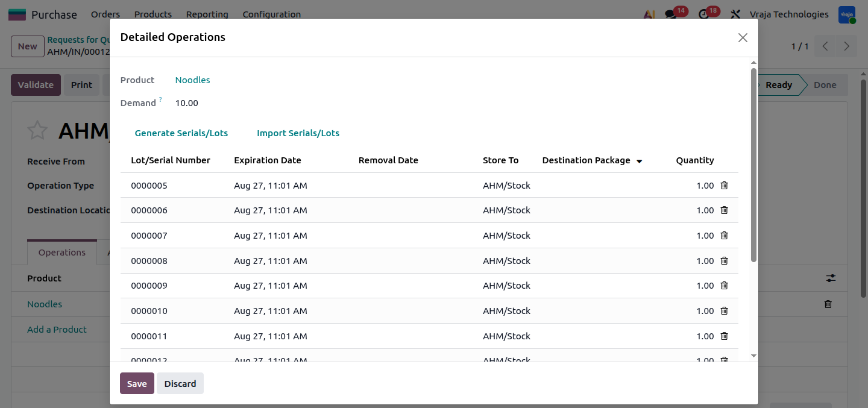Delete lot 0000007 row with trash icon
The image size is (868, 408).
(725, 236)
